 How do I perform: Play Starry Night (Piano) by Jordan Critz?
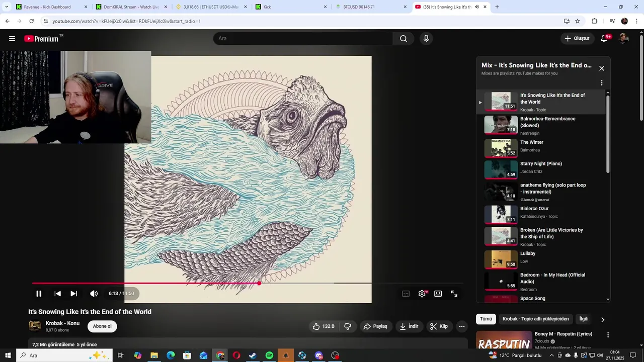point(541,169)
